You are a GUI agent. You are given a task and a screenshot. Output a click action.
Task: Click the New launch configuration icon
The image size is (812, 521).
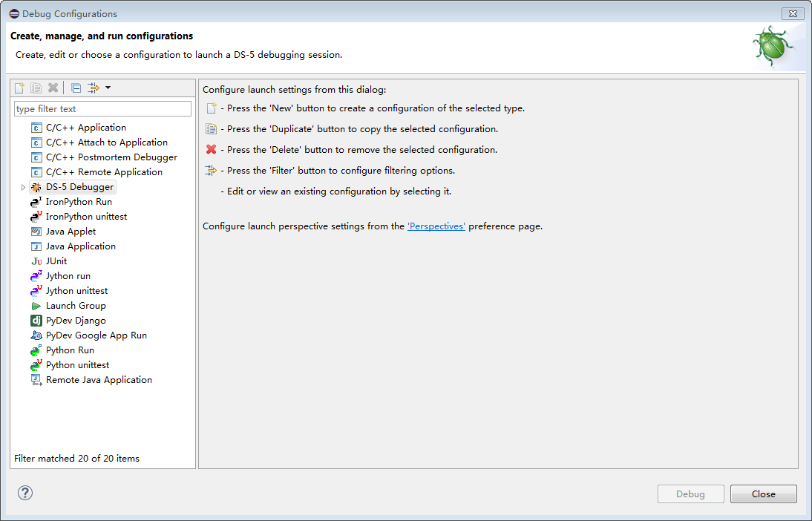[x=20, y=88]
